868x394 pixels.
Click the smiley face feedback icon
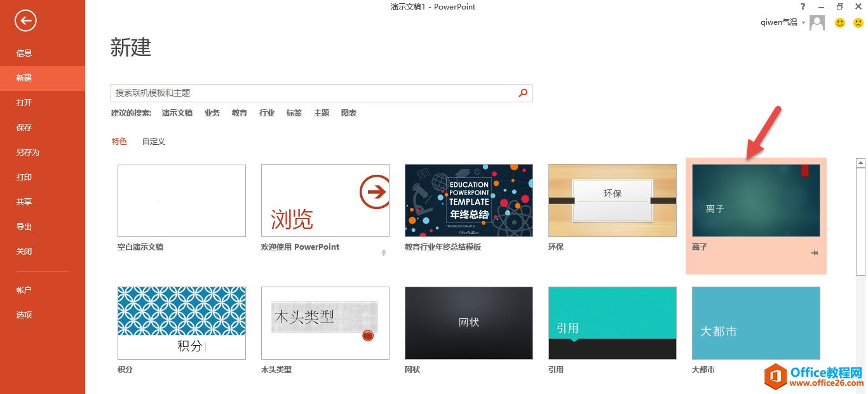(x=840, y=23)
